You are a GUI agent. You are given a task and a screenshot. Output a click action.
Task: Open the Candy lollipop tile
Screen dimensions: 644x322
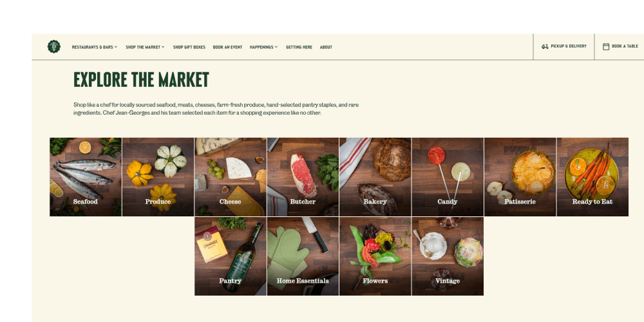click(x=448, y=177)
